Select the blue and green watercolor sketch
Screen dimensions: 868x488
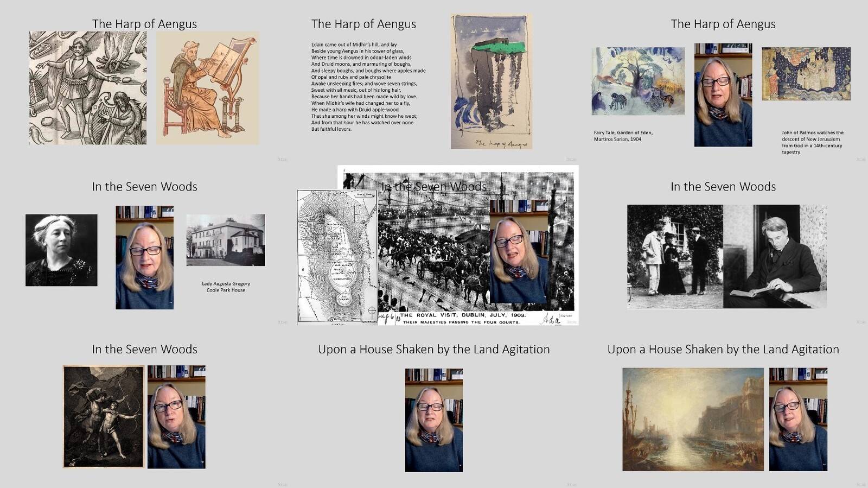[491, 81]
